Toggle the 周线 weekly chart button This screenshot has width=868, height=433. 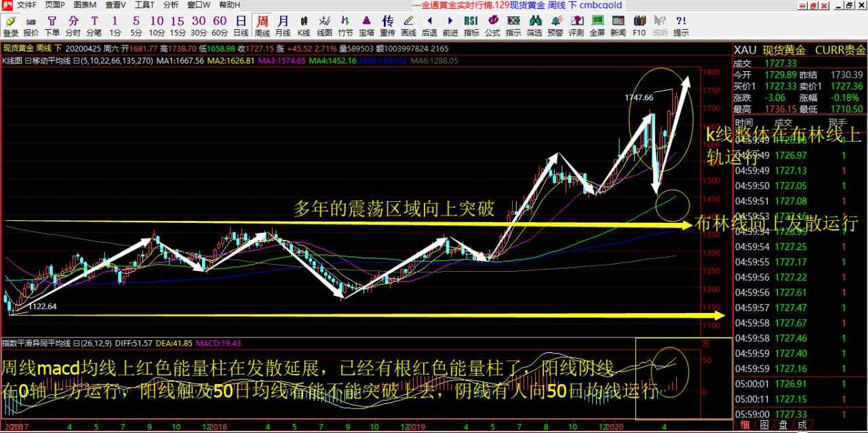pyautogui.click(x=262, y=26)
